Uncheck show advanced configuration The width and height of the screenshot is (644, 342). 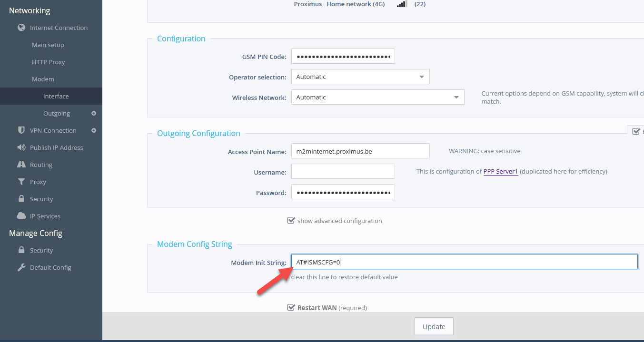coord(291,220)
